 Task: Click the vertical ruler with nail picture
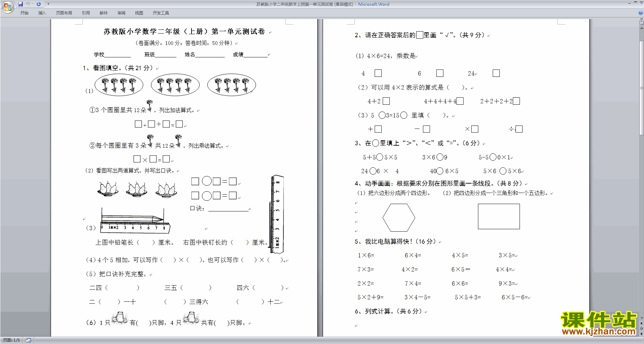[x=277, y=214]
